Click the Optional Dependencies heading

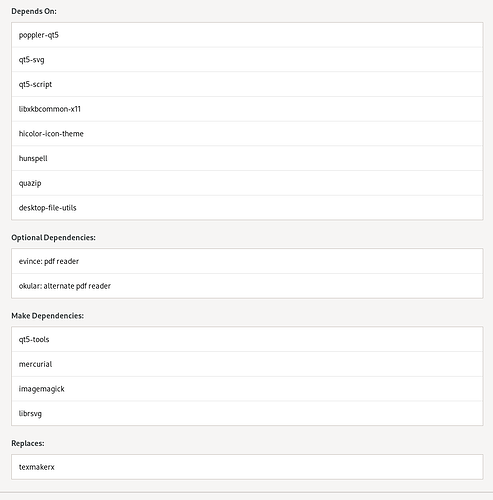[x=53, y=238]
